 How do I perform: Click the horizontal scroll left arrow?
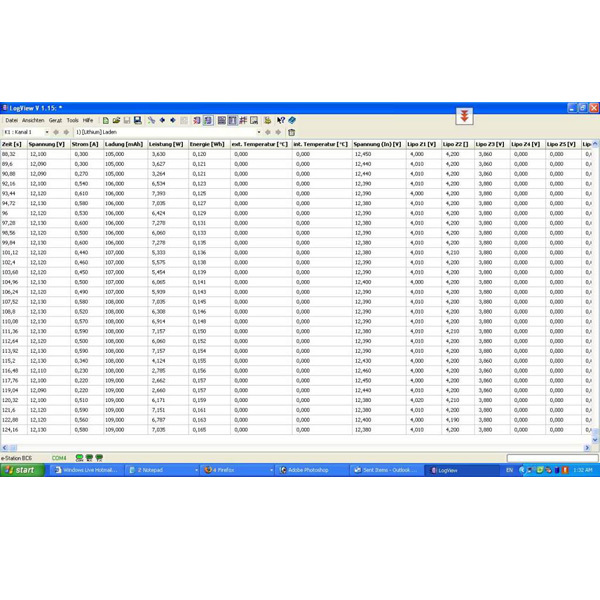click(5, 447)
